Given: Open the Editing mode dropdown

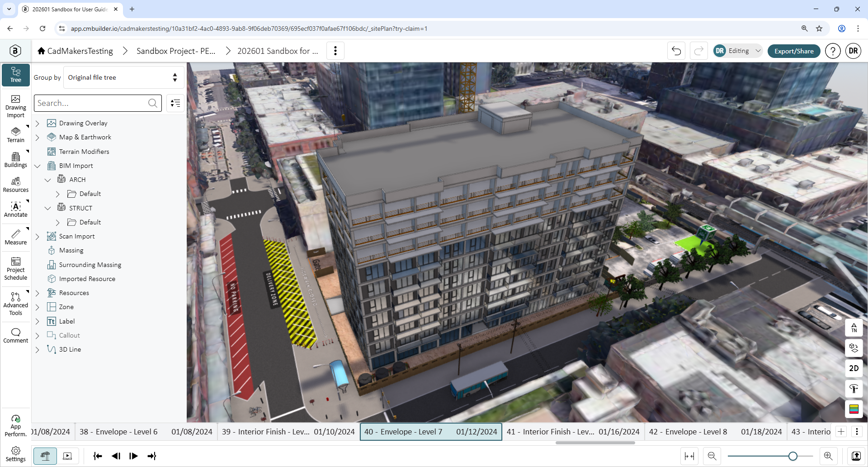Looking at the screenshot, I should [x=738, y=51].
